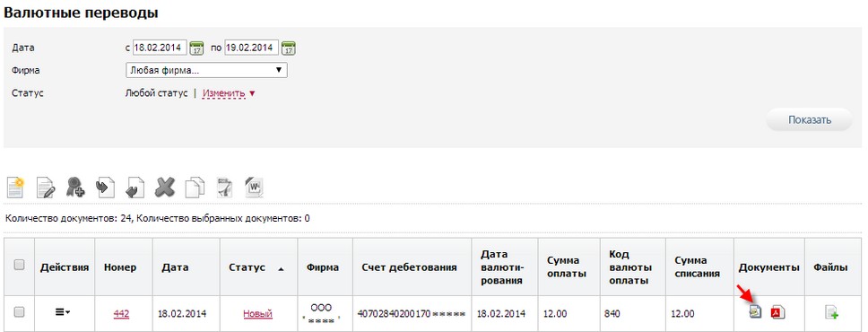Click the start date field 18.02.2014
Image resolution: width=868 pixels, height=332 pixels.
160,48
